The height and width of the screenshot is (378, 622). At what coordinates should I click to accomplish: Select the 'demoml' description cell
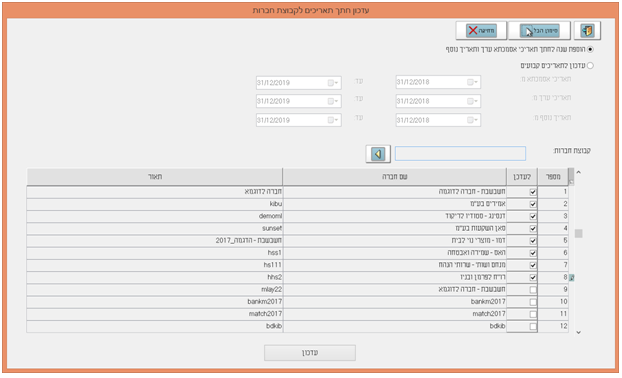point(155,216)
